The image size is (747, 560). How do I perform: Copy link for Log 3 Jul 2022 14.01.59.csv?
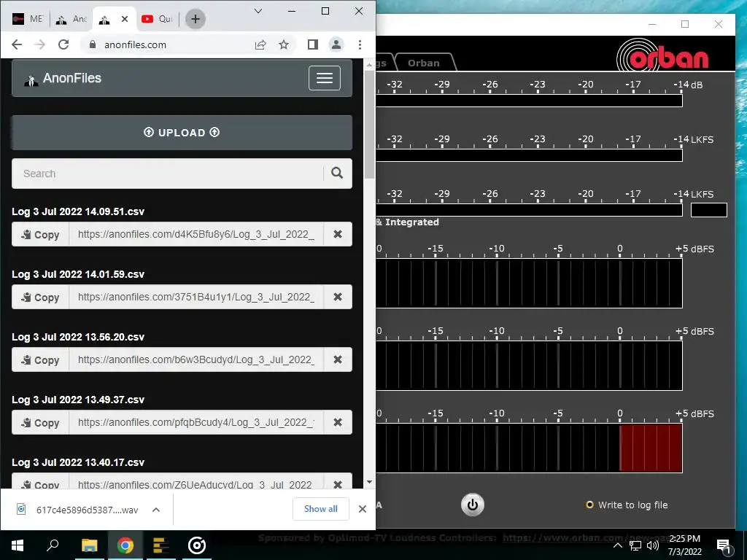click(41, 297)
